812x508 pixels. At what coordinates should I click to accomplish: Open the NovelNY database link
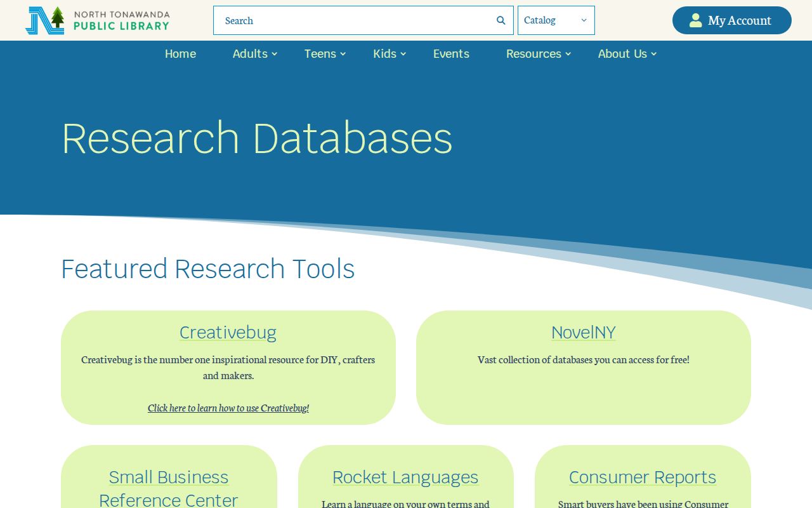(584, 332)
